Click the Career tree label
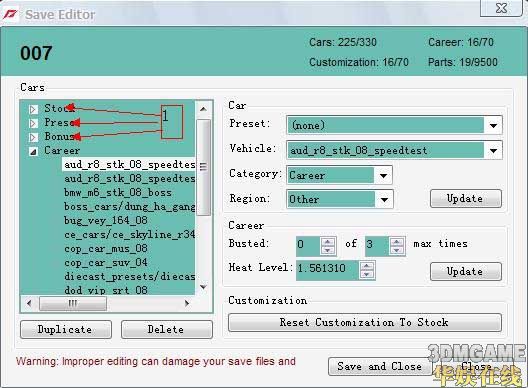The height and width of the screenshot is (388, 528). pos(62,151)
